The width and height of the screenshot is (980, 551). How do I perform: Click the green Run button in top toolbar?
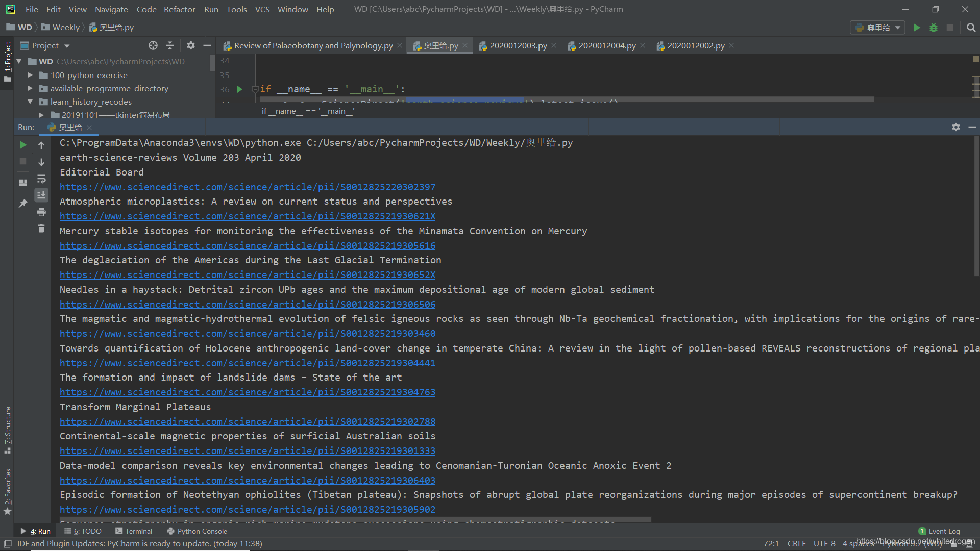tap(917, 28)
